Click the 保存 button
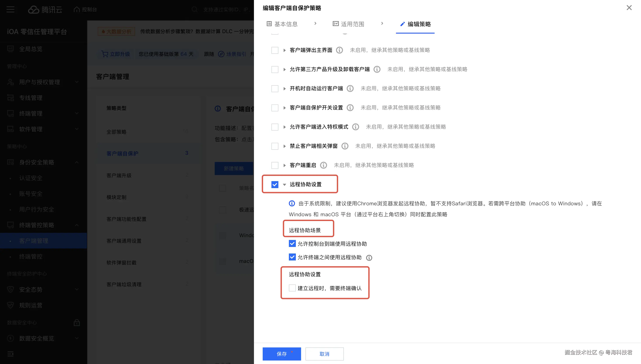Image resolution: width=641 pixels, height=364 pixels. 282,354
